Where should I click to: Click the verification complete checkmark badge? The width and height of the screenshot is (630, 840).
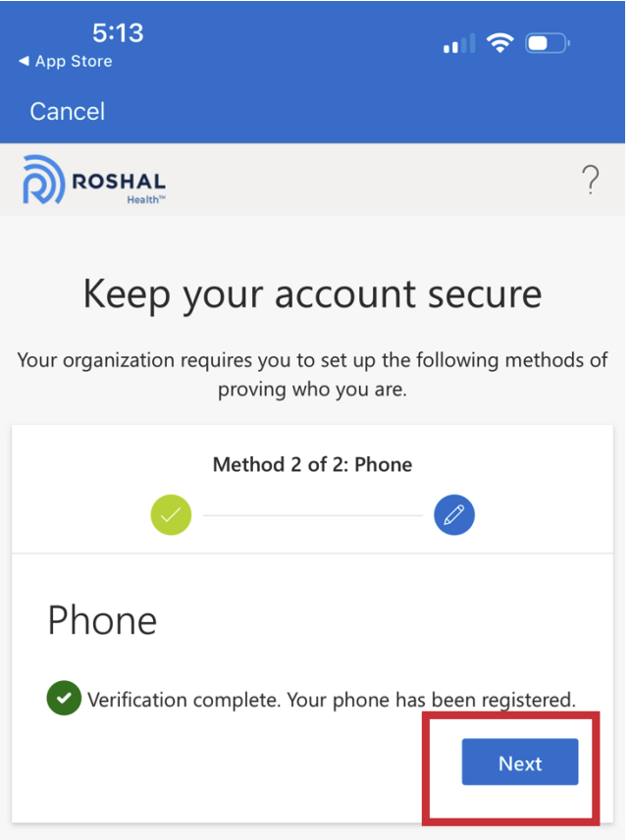(64, 700)
